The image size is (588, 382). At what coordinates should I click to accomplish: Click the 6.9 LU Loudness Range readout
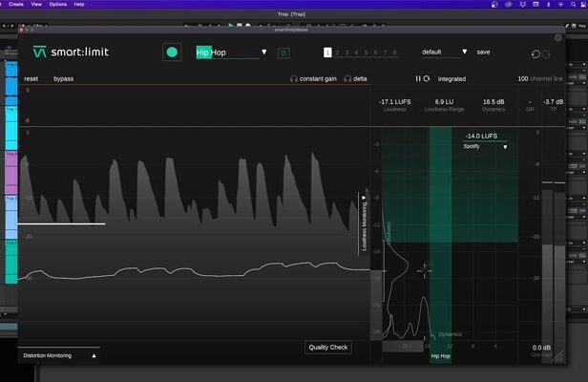coord(445,102)
